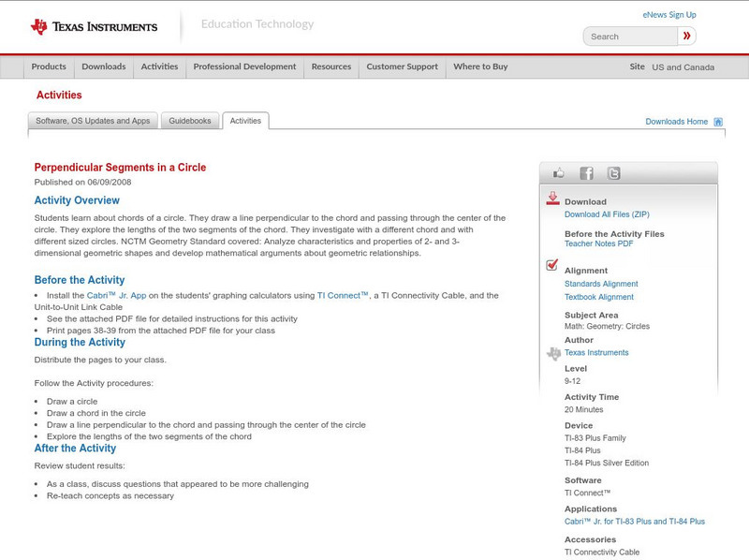Click the Before the Activity heading
The image size is (749, 560).
[x=80, y=280]
